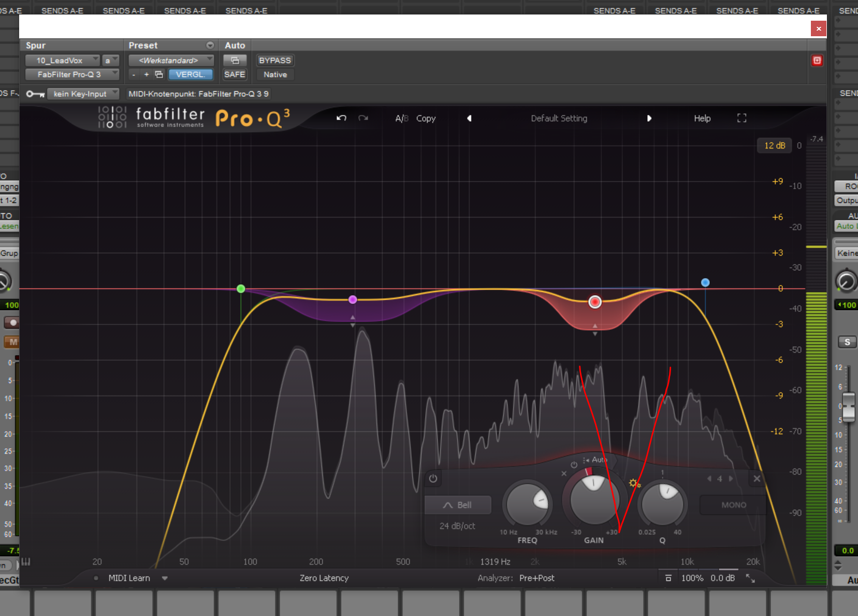Enable the SAFE automation button
Image resolution: width=858 pixels, height=616 pixels.
click(x=234, y=75)
